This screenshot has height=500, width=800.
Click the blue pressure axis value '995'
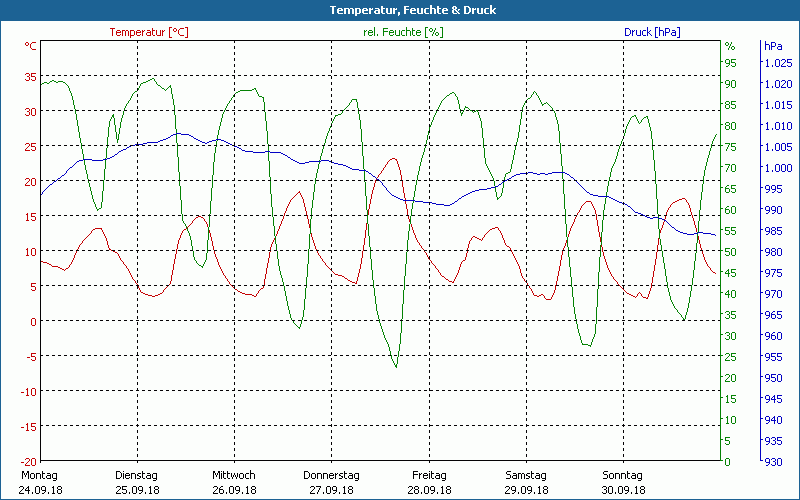773,189
